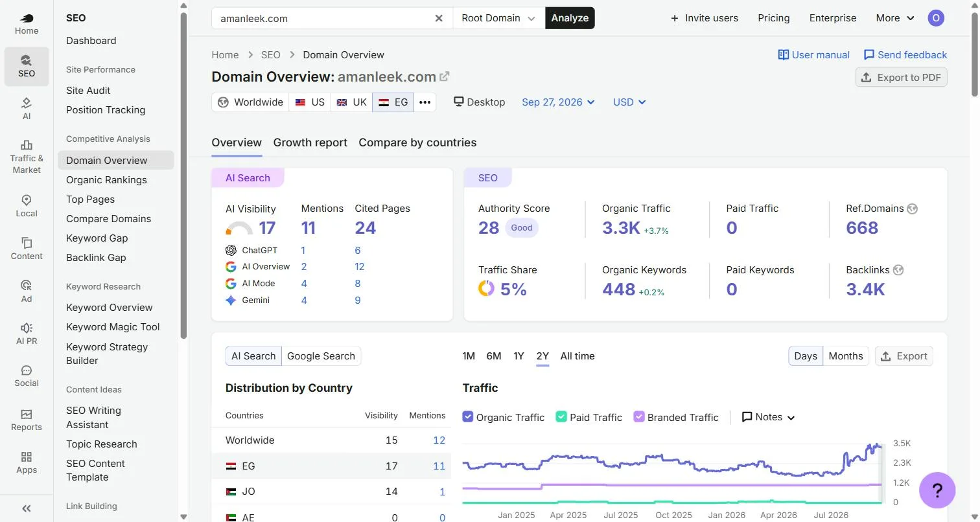Select the 1M time range

[x=469, y=356]
